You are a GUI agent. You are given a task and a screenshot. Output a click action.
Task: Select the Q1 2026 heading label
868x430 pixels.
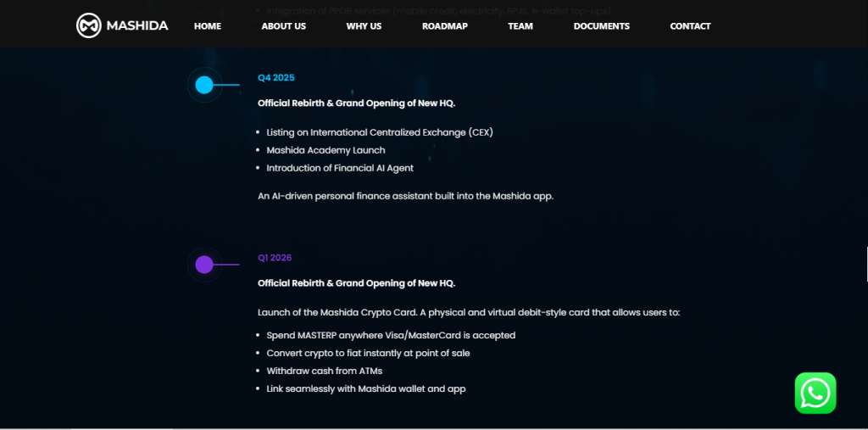click(275, 258)
